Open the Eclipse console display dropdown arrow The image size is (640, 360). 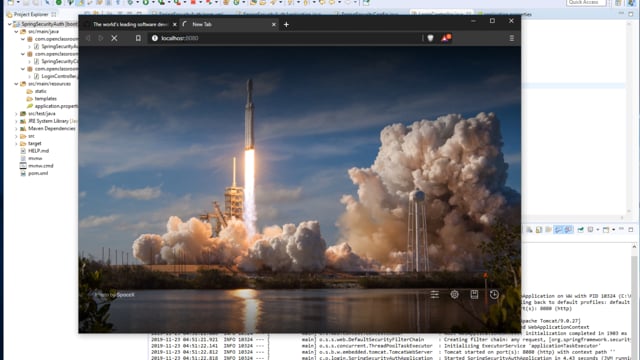[597, 230]
